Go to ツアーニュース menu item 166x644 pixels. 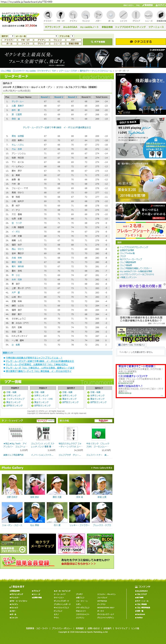pyautogui.click(x=156, y=27)
